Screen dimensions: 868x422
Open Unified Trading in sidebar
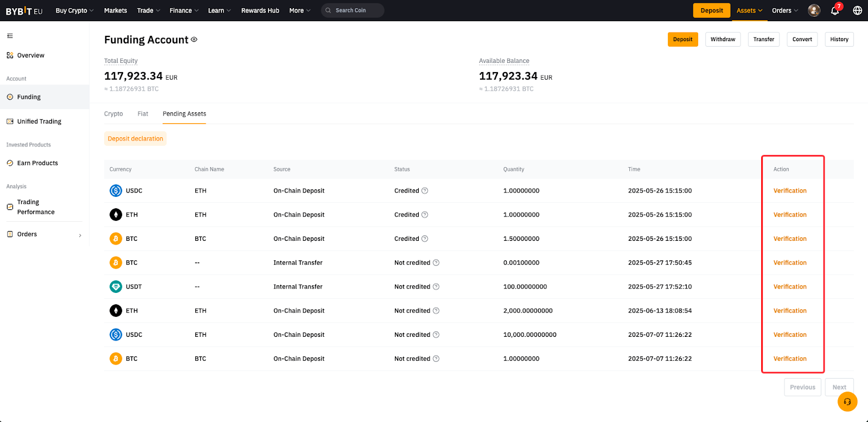[x=39, y=122]
